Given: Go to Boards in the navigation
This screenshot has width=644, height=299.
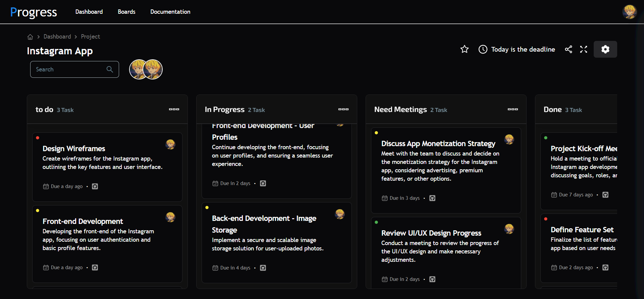Looking at the screenshot, I should pos(126,12).
